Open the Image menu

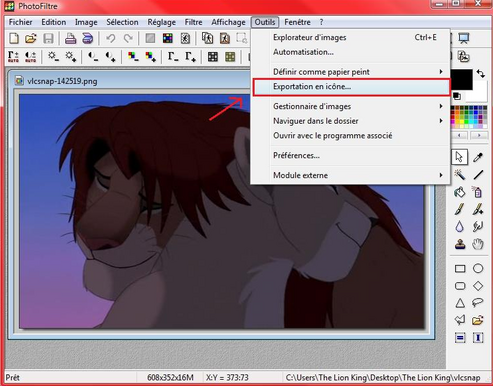click(86, 22)
